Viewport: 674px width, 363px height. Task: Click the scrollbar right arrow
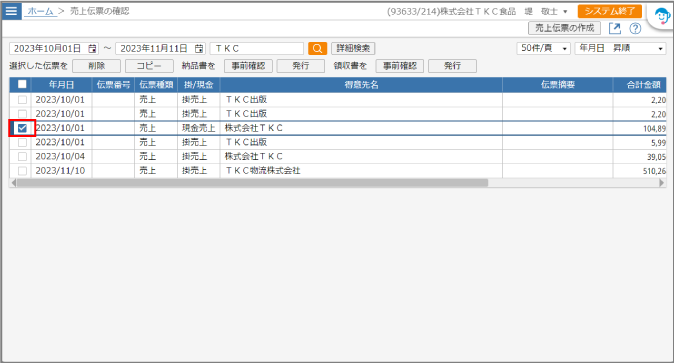tap(662, 183)
